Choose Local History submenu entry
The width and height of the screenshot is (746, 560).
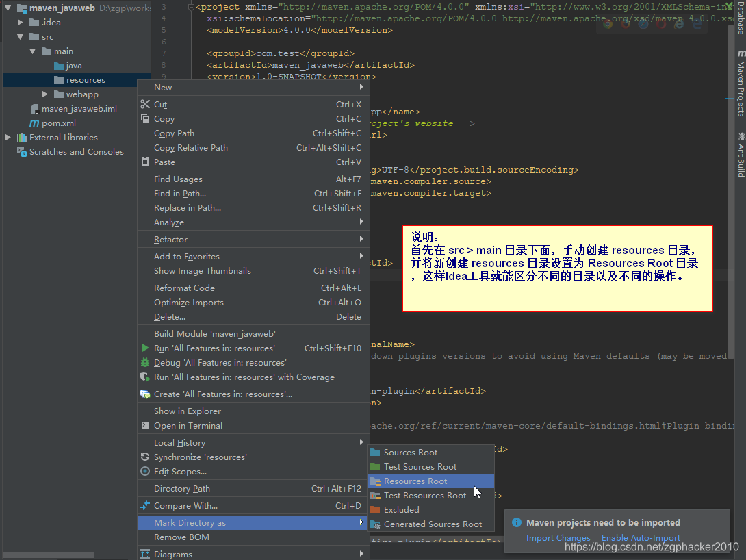(254, 442)
